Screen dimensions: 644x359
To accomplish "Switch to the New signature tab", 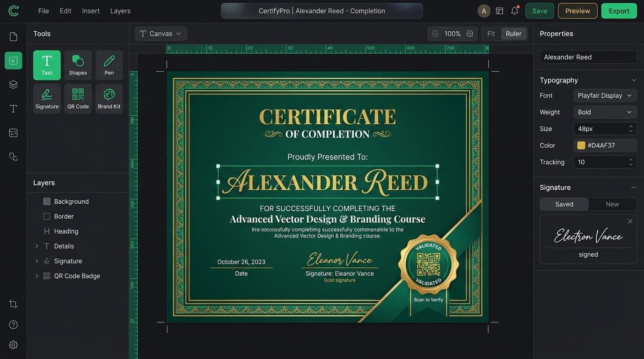I will 612,204.
